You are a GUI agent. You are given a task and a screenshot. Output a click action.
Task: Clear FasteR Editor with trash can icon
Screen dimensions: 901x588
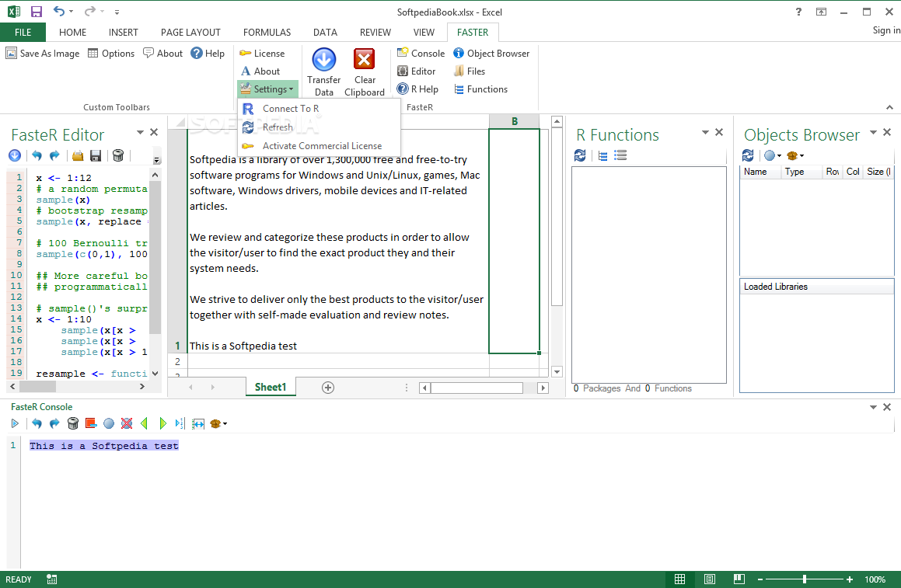click(118, 155)
